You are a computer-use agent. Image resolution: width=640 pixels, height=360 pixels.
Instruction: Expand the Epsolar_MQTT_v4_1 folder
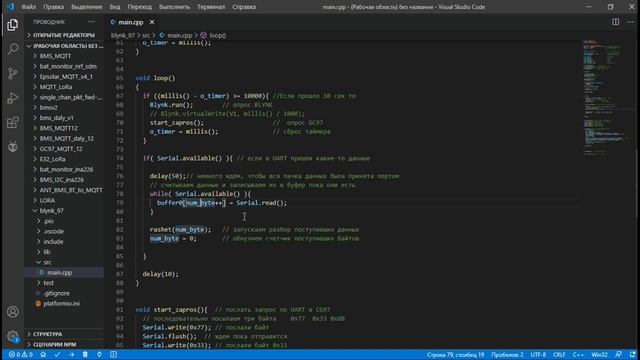click(66, 77)
